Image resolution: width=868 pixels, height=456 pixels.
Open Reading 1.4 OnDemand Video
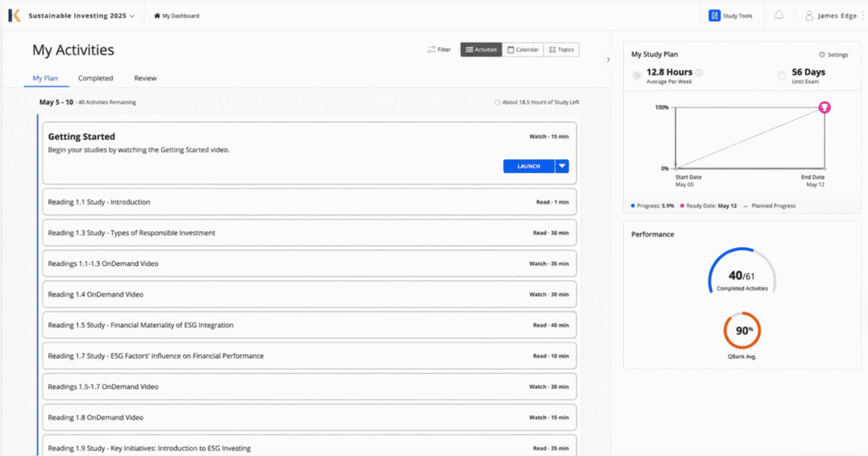(309, 294)
